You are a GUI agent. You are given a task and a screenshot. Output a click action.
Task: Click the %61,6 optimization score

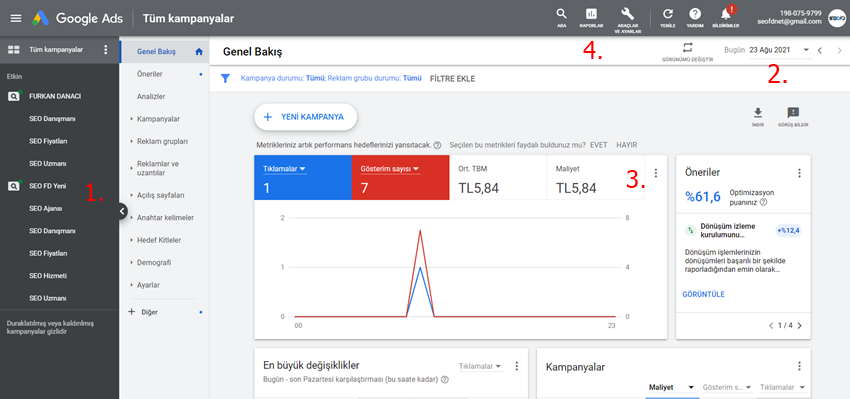[703, 196]
